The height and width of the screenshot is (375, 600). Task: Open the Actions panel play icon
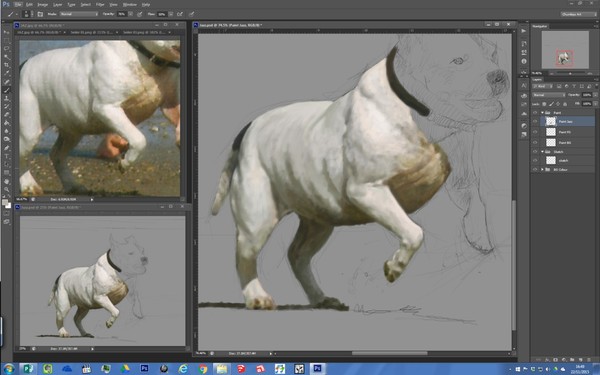524,31
